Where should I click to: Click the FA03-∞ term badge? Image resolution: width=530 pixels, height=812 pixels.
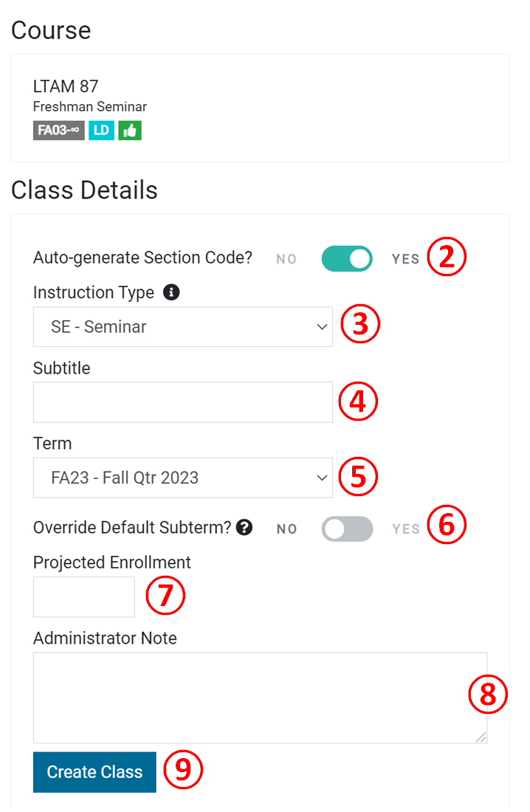pos(58,130)
